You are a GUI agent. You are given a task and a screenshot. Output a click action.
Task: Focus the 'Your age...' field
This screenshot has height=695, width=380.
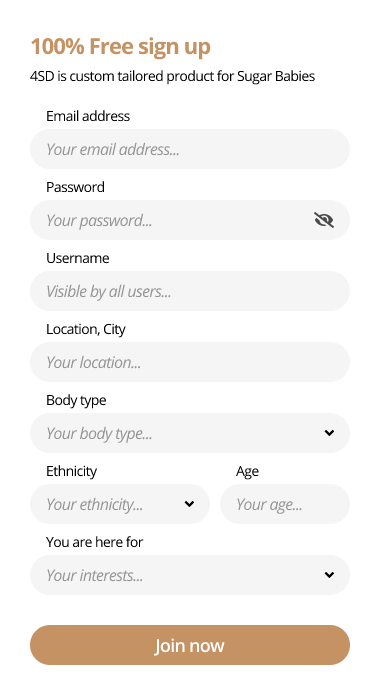click(285, 504)
